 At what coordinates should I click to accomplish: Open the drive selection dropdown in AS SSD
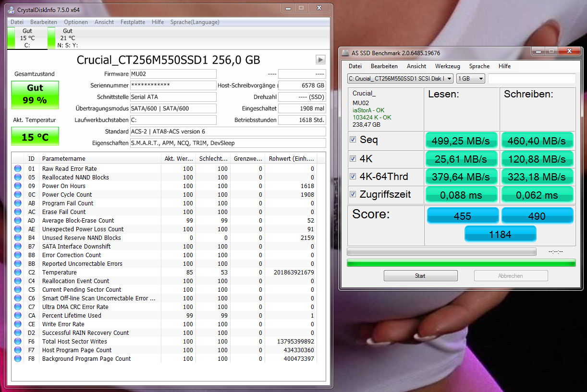click(x=400, y=78)
